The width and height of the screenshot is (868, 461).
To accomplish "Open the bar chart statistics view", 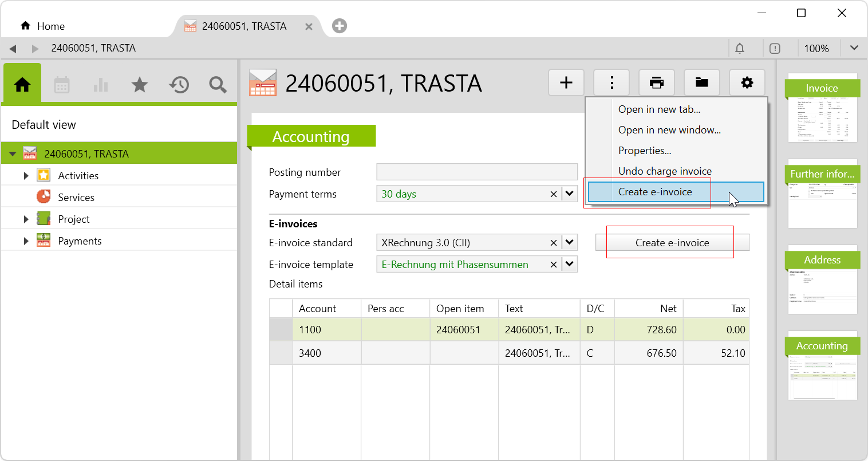I will click(101, 85).
